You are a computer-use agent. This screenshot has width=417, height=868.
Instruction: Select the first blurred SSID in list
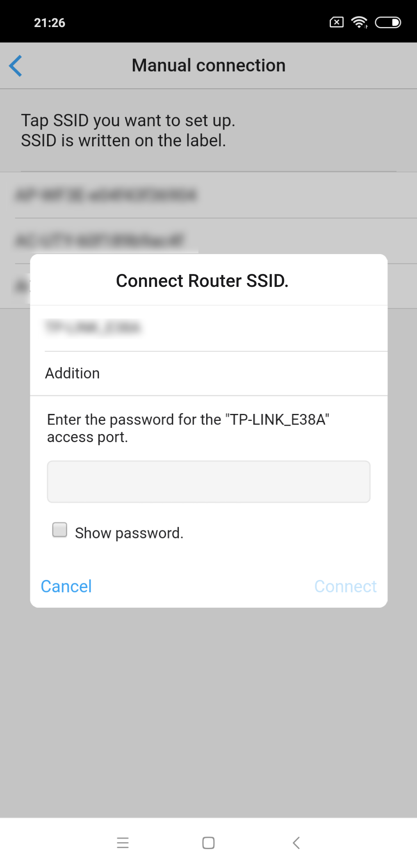pos(106,195)
